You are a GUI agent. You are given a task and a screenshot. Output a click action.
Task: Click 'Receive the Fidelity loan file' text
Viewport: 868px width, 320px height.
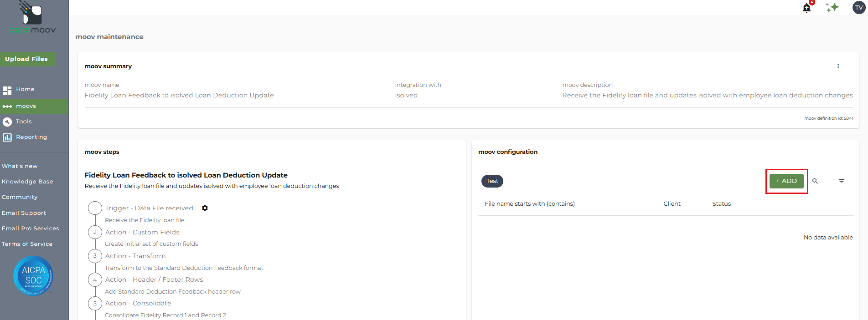(x=145, y=220)
